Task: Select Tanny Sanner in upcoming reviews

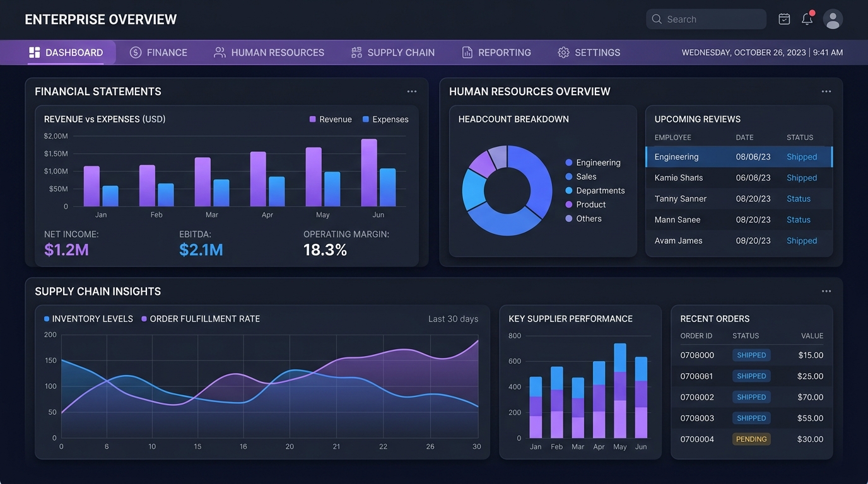Action: [739, 199]
